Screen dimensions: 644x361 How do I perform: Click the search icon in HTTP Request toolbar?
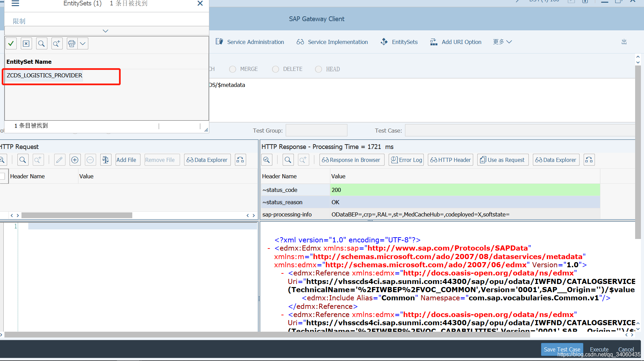[23, 160]
